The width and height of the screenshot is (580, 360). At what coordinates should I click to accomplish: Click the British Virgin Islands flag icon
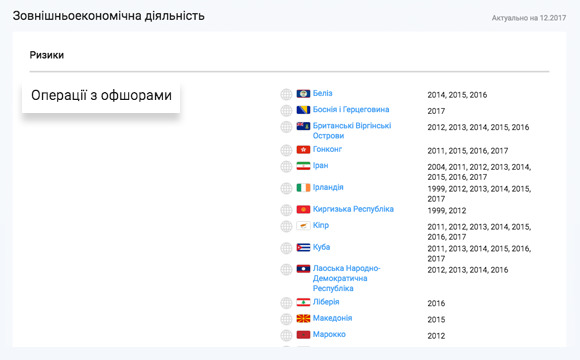click(303, 126)
